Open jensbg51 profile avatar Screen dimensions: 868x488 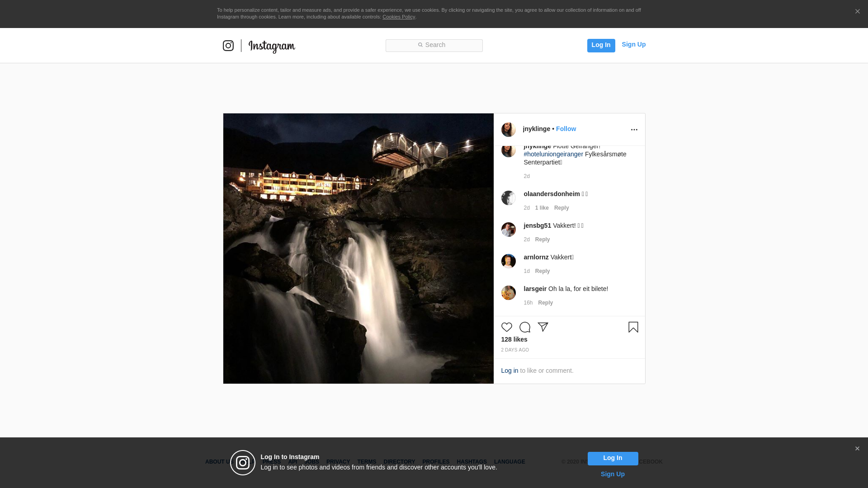point(508,230)
